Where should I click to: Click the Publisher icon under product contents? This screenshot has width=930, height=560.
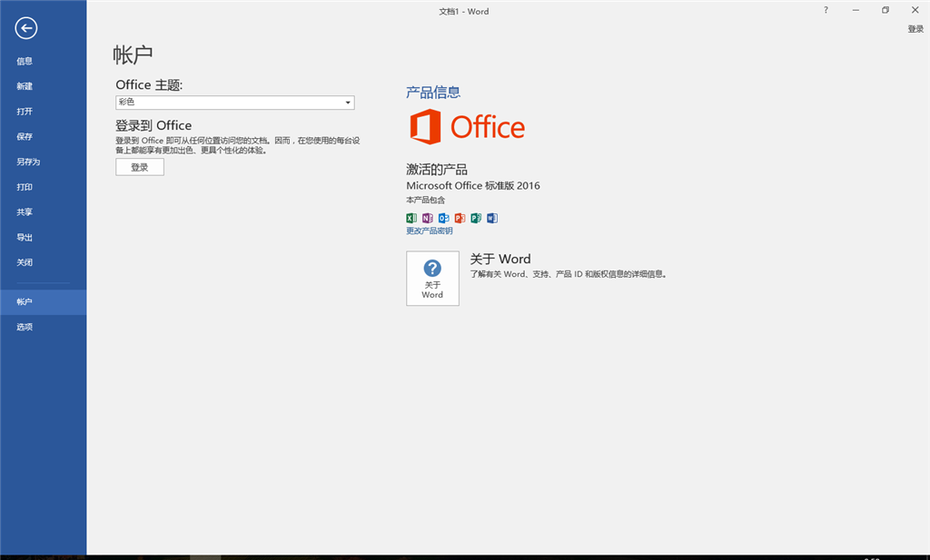point(476,218)
